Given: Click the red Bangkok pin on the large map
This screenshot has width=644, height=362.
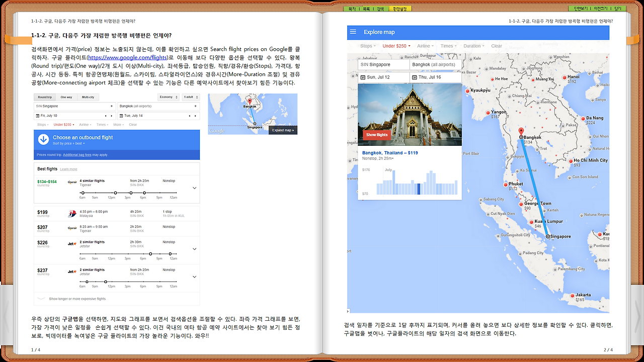Looking at the screenshot, I should [x=521, y=132].
